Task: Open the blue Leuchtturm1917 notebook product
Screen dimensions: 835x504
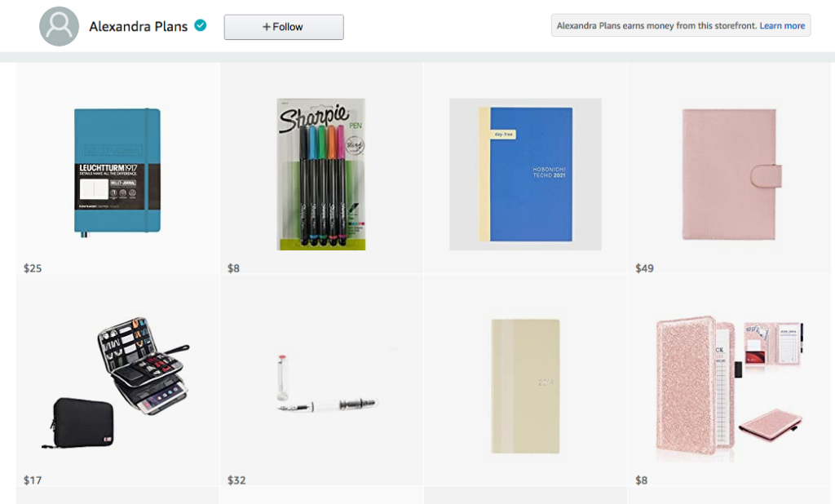Action: click(x=117, y=173)
